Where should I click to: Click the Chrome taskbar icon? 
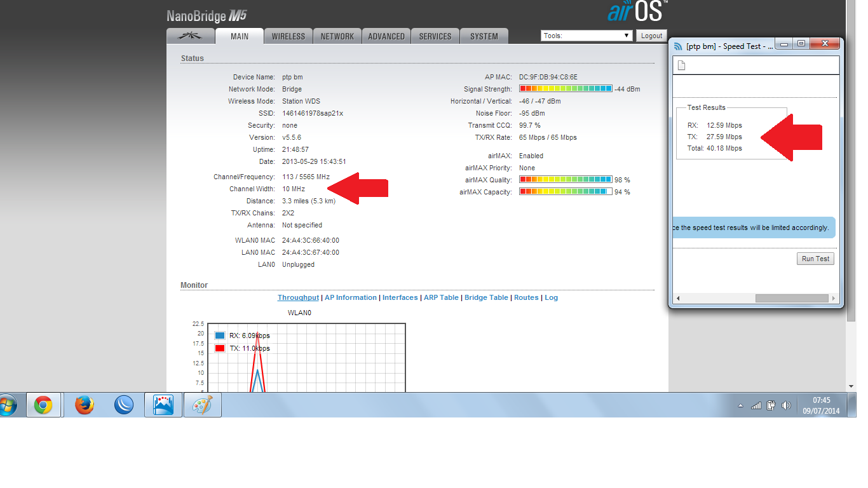coord(43,405)
